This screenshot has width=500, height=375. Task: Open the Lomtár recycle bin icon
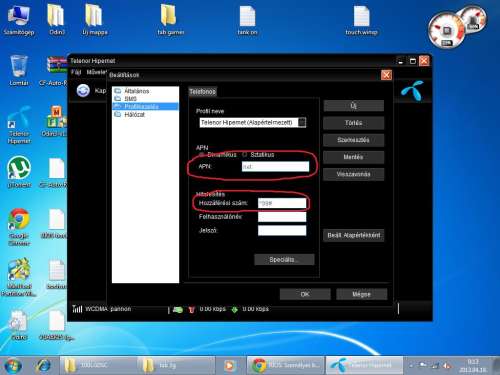click(x=19, y=70)
